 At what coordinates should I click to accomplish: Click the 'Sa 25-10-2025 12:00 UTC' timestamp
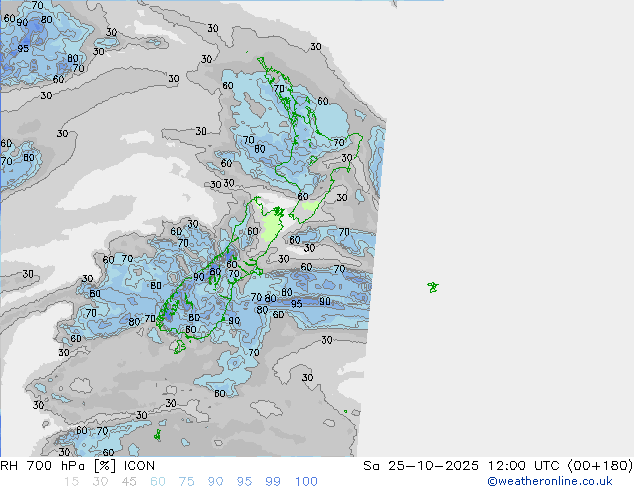pyautogui.click(x=463, y=466)
